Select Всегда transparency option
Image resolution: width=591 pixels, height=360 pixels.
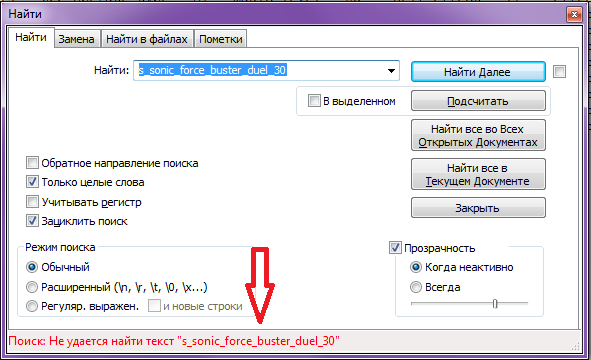[416, 287]
